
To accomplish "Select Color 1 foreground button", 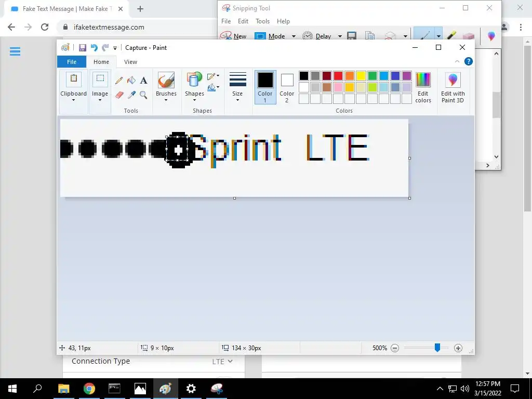I will tap(265, 87).
